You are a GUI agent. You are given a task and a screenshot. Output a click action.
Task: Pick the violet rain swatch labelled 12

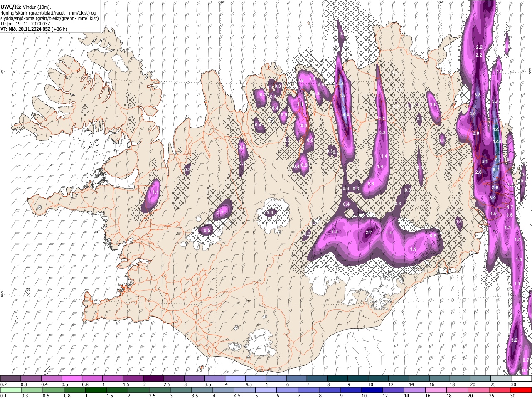pos(393,390)
